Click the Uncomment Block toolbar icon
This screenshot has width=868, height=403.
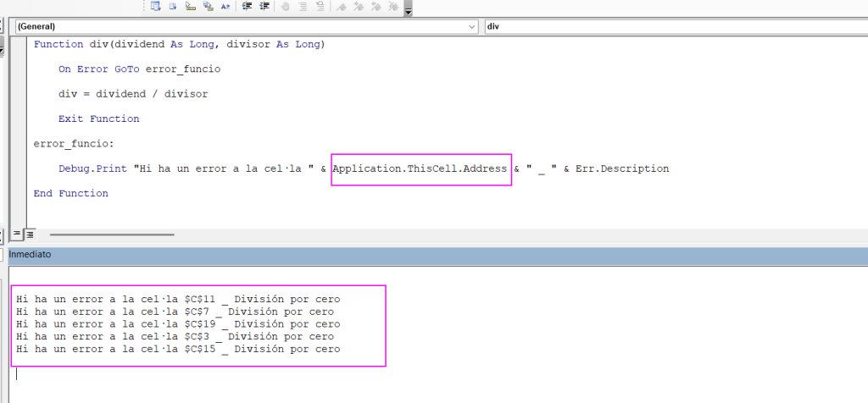[320, 6]
